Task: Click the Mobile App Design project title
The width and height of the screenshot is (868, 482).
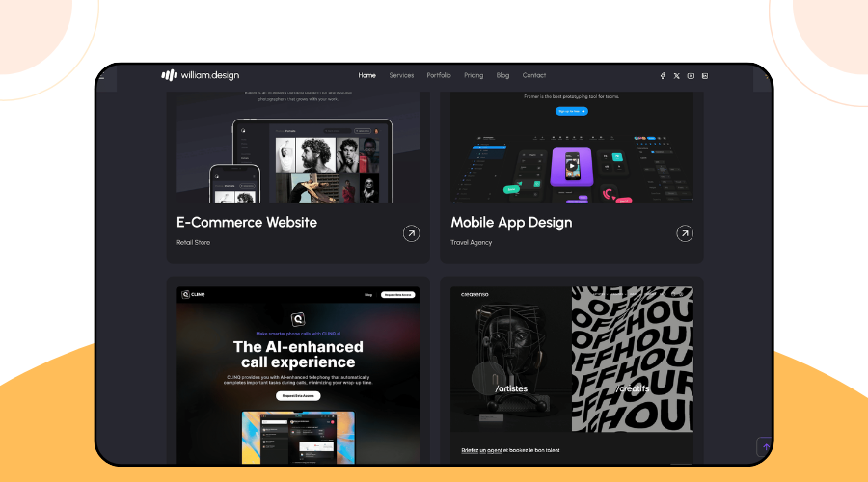Action: (511, 223)
